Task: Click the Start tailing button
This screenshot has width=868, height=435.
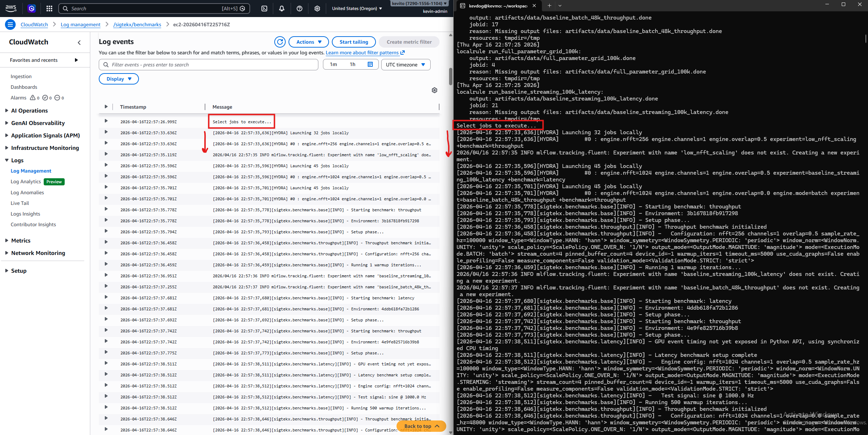Action: click(354, 42)
